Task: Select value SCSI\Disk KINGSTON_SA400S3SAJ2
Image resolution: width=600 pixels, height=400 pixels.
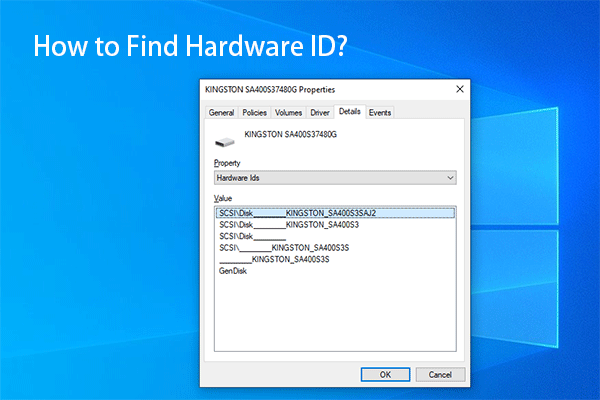Action: pos(335,213)
